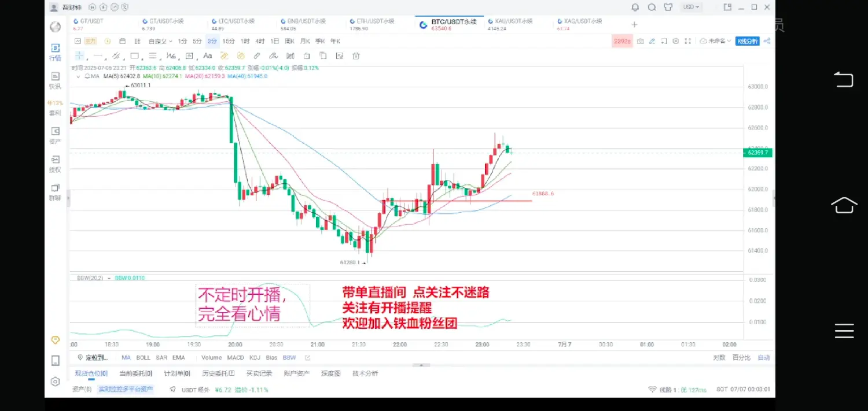The height and width of the screenshot is (411, 868).
Task: Open the 当前委托 orders tab
Action: (136, 373)
